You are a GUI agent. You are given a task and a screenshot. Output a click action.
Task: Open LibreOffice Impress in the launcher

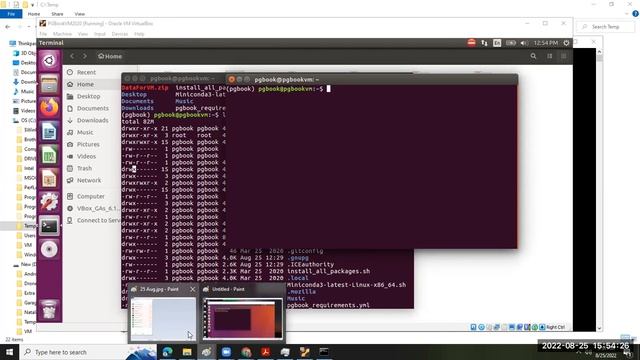tap(49, 179)
